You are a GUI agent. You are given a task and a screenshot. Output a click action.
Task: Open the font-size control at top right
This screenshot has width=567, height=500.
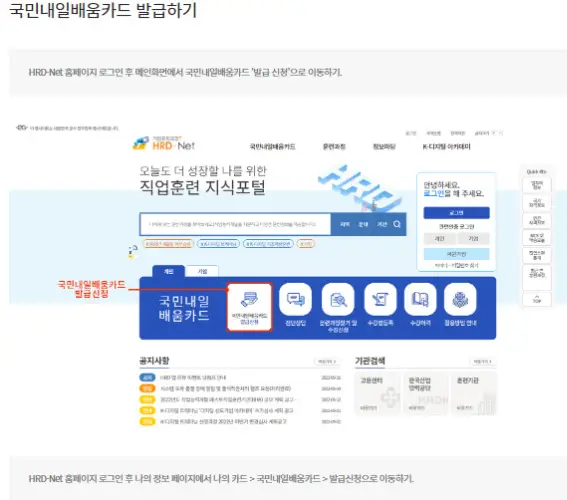pyautogui.click(x=488, y=133)
